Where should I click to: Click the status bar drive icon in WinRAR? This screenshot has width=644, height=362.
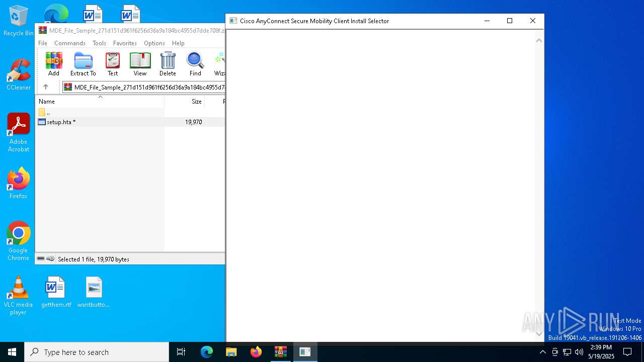coord(41,259)
